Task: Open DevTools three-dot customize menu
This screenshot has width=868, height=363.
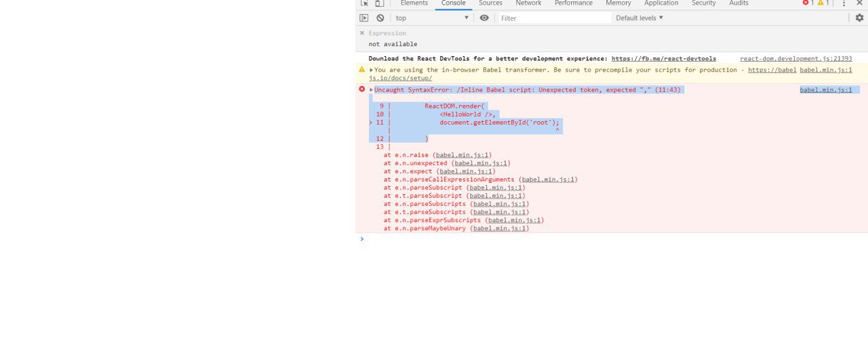Action: point(844,3)
